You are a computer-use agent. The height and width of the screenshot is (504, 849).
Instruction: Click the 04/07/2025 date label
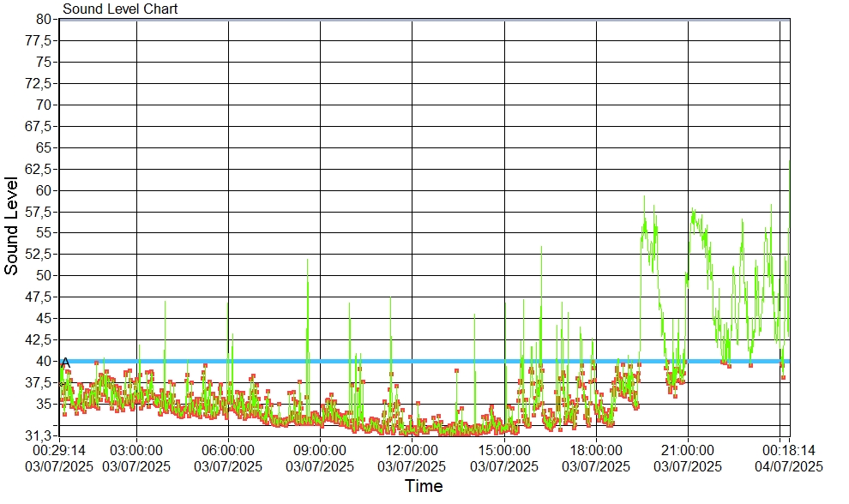click(x=789, y=466)
